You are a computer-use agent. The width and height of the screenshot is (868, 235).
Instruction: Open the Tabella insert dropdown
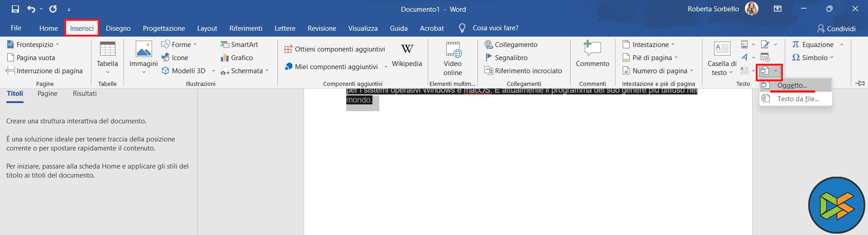coord(107,57)
